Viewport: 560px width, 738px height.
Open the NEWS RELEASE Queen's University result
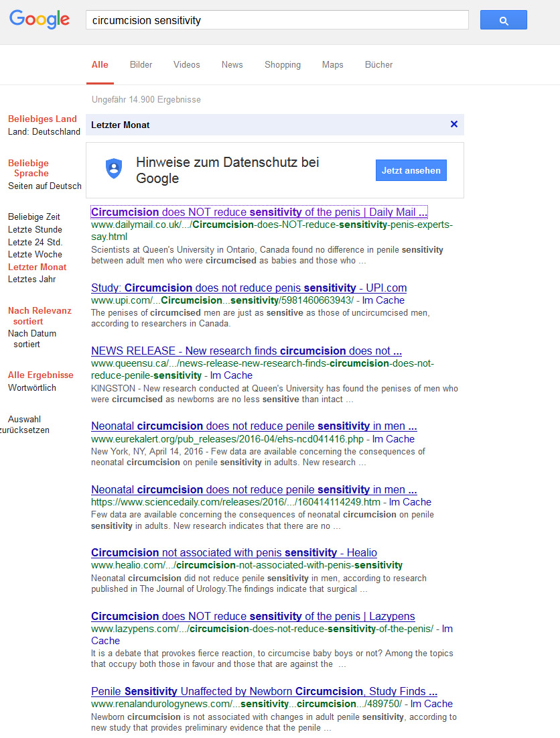[247, 351]
